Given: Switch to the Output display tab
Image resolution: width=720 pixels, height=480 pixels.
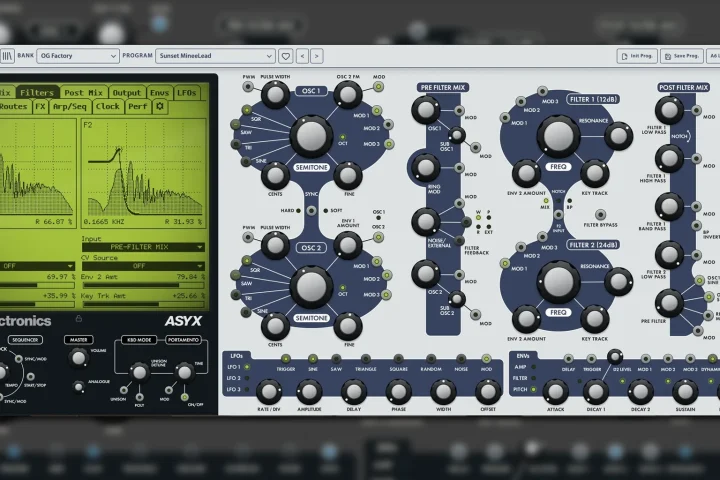Looking at the screenshot, I should 127,93.
